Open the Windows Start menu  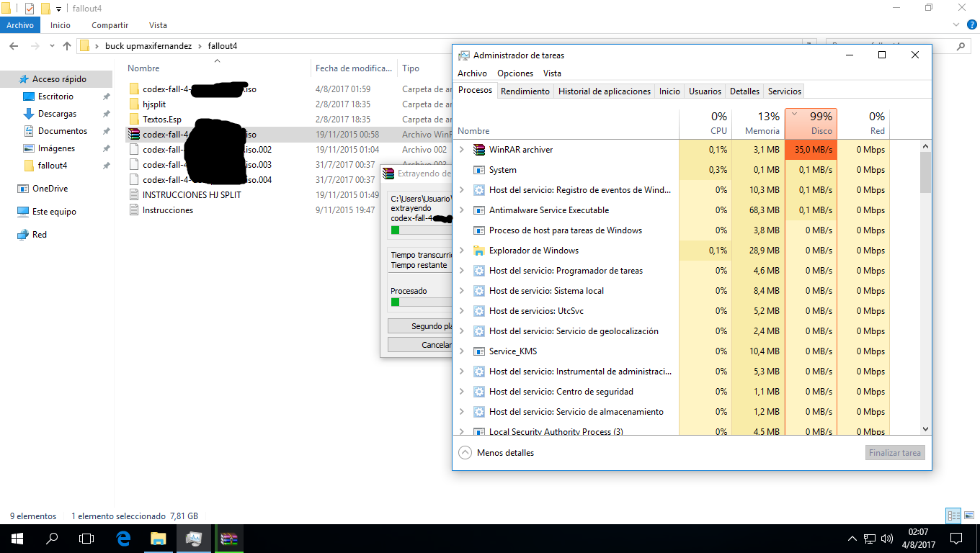click(x=17, y=538)
